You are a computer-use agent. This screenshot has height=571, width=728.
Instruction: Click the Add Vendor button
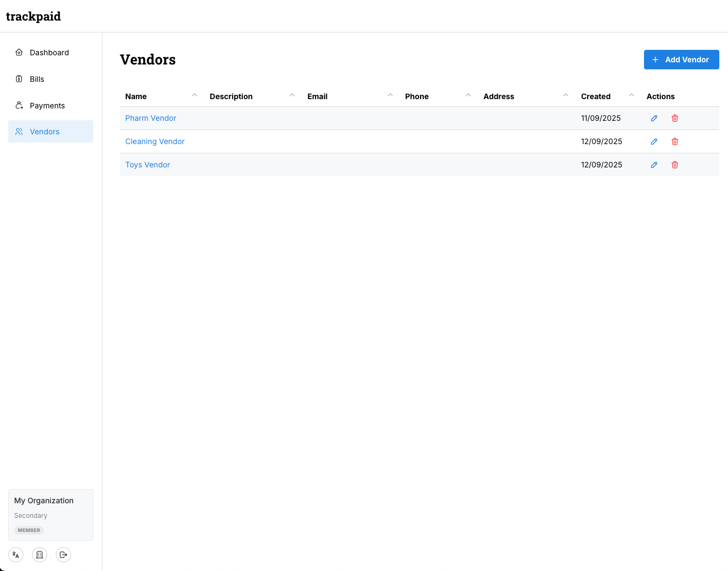tap(681, 60)
